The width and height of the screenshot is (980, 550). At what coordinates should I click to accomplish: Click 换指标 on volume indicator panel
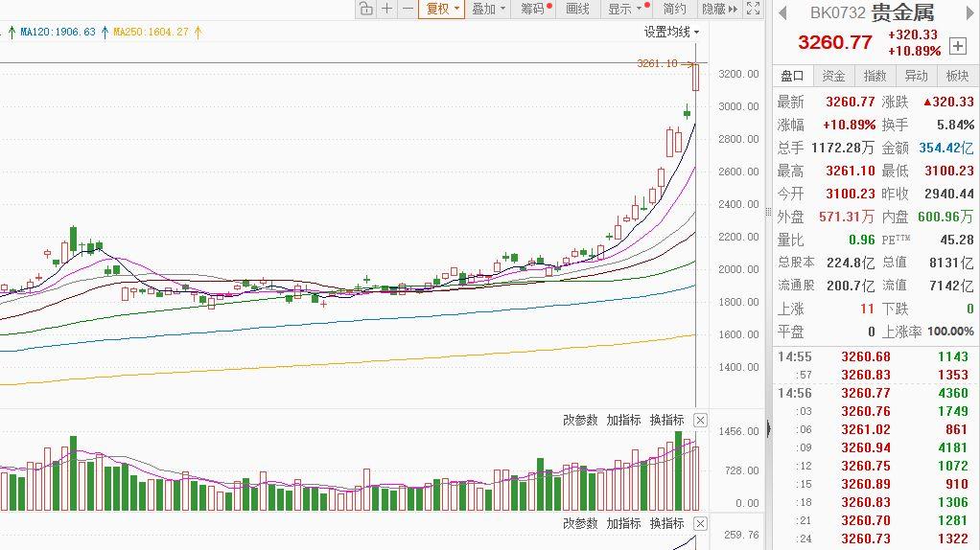coord(666,420)
